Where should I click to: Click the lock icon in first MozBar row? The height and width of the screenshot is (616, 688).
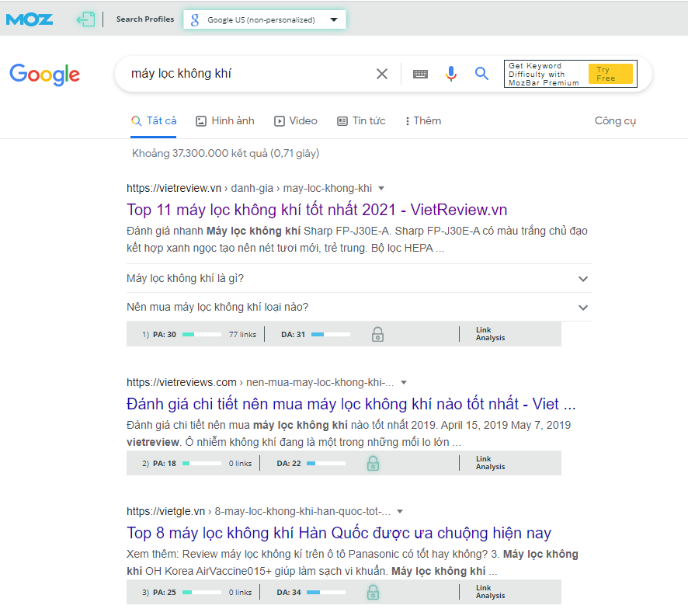377,334
